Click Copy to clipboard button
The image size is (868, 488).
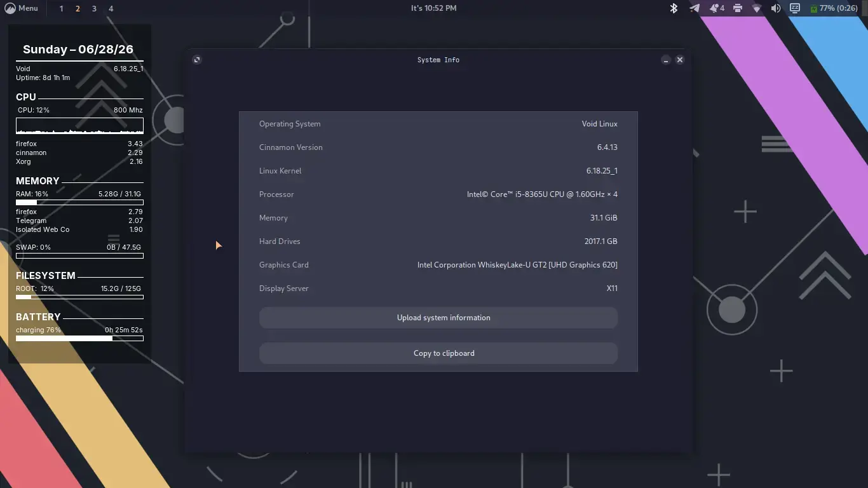pyautogui.click(x=438, y=353)
